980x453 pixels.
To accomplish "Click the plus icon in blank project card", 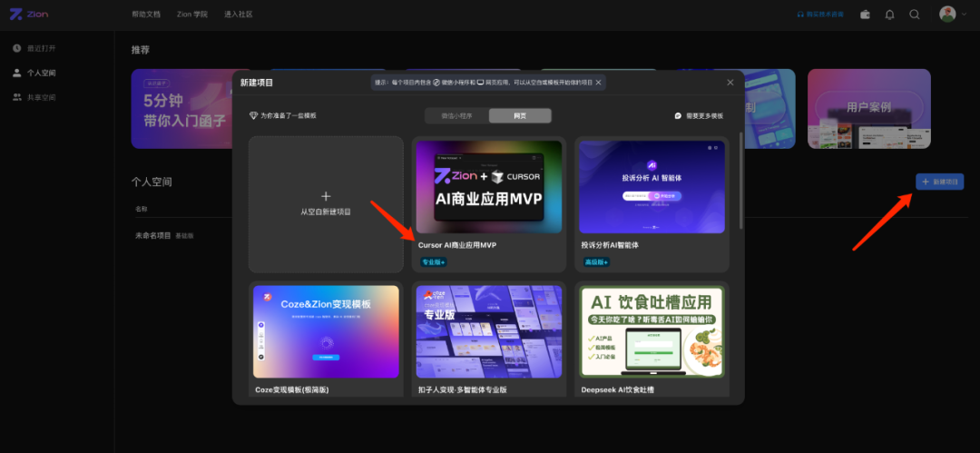I will click(x=326, y=196).
